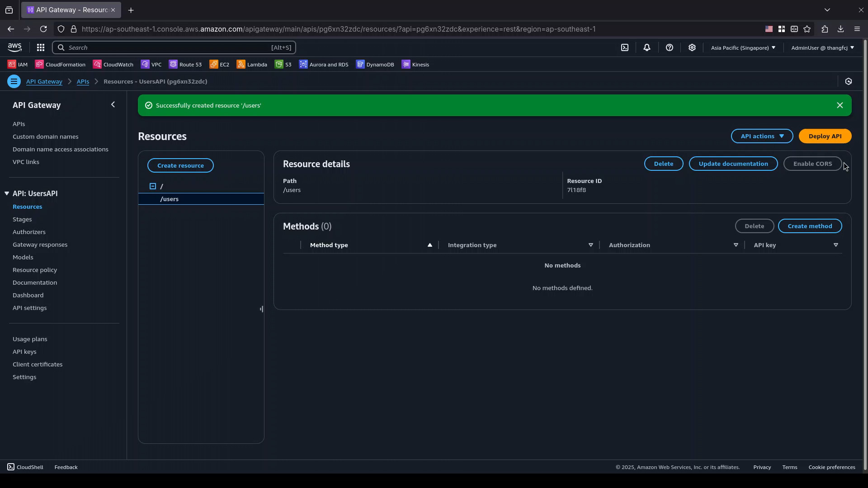Open Client certificates page
Viewport: 868px width, 488px height.
pos(38,364)
